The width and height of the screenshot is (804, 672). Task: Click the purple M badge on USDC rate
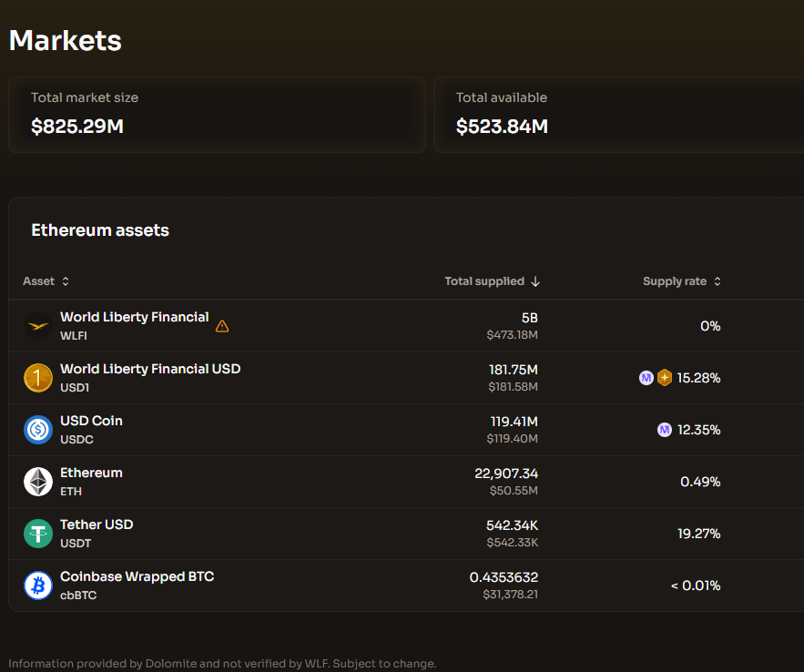click(665, 430)
